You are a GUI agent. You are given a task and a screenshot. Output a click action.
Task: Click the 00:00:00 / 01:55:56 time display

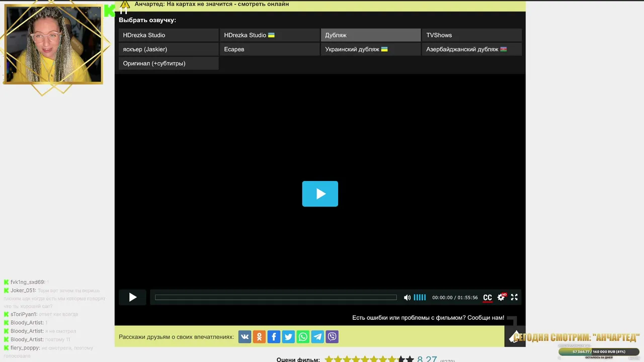[455, 298]
